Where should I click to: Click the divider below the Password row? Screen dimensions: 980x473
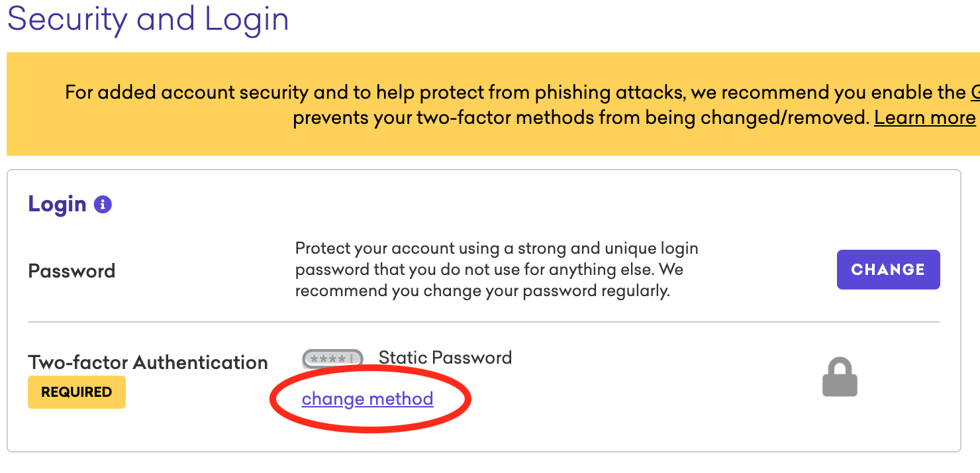point(484,323)
